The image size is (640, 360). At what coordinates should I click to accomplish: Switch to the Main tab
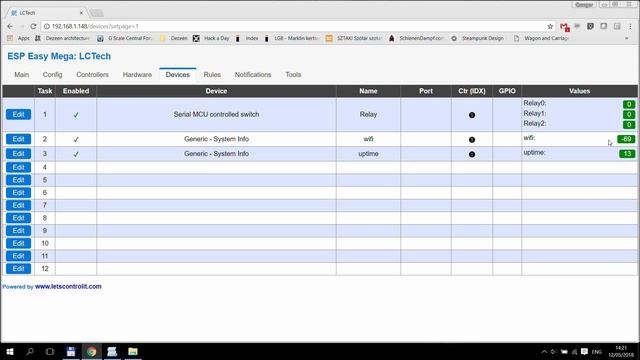tap(22, 75)
